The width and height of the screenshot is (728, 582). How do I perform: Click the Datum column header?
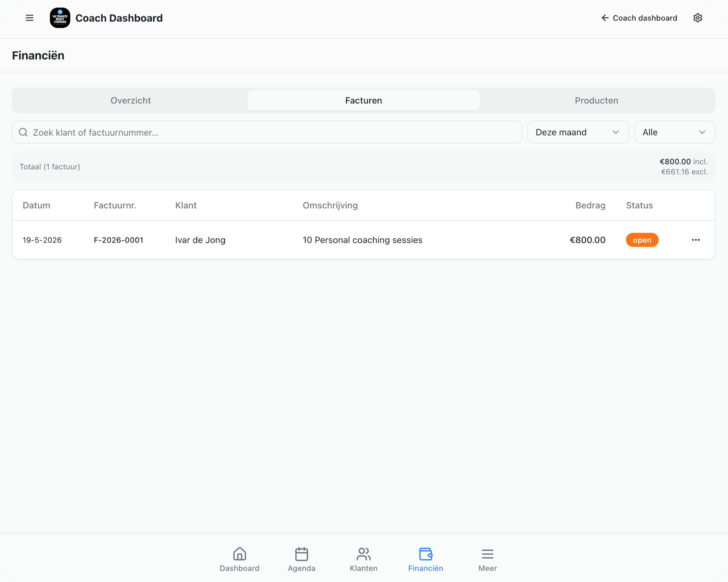click(36, 205)
